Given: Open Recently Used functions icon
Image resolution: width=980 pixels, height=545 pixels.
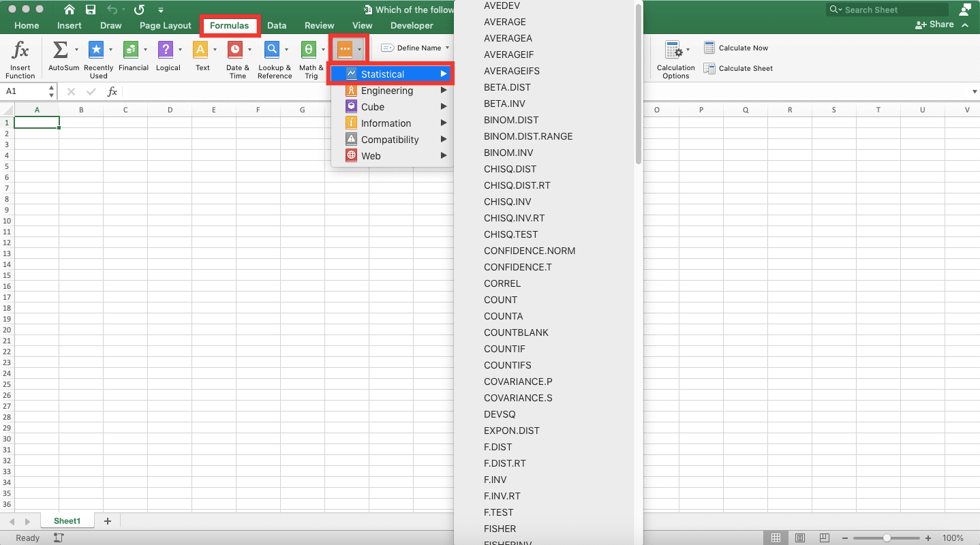Looking at the screenshot, I should click(96, 50).
